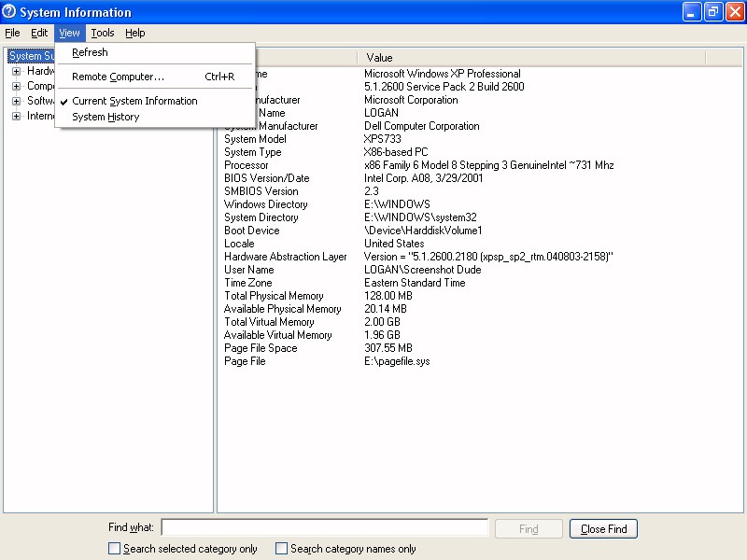Select the System Model row label

coord(255,139)
